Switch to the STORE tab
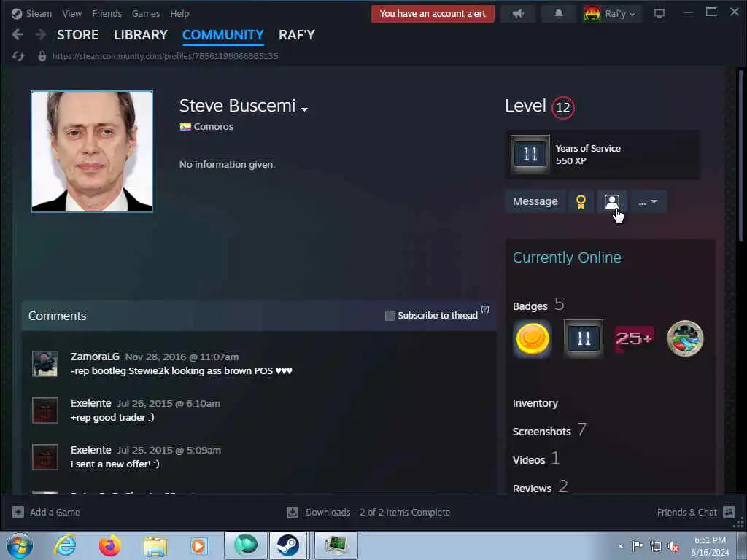Screen dimensions: 747x560 pos(77,35)
